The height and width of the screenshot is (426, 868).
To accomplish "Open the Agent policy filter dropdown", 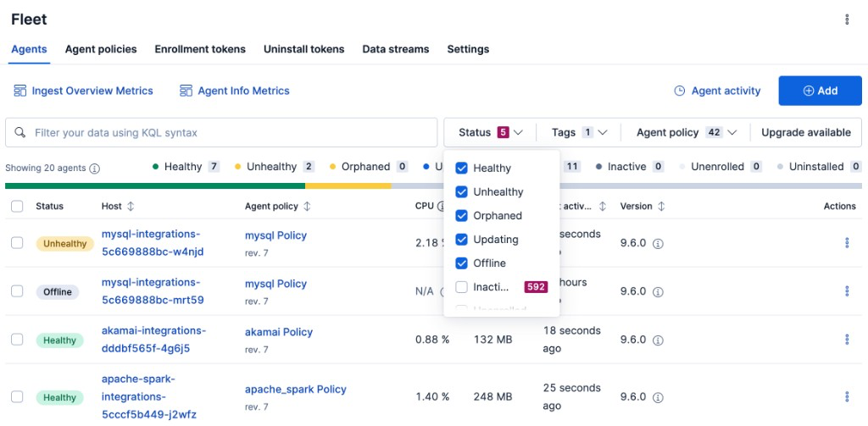I will 686,133.
